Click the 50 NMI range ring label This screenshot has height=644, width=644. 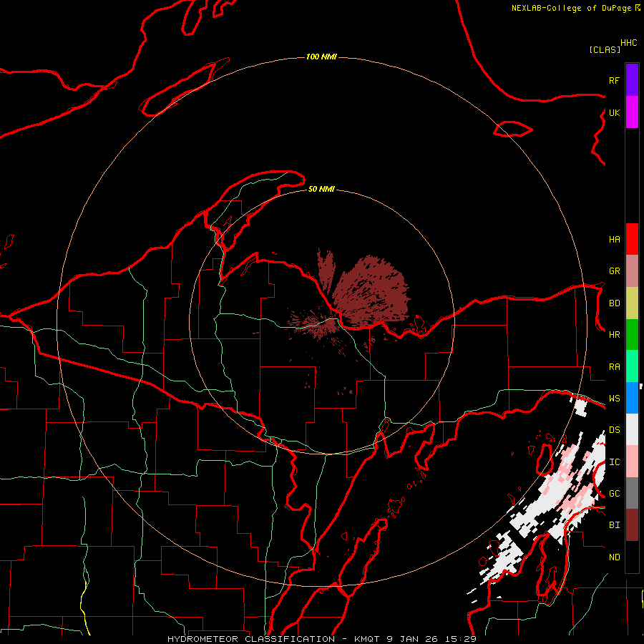coord(321,189)
